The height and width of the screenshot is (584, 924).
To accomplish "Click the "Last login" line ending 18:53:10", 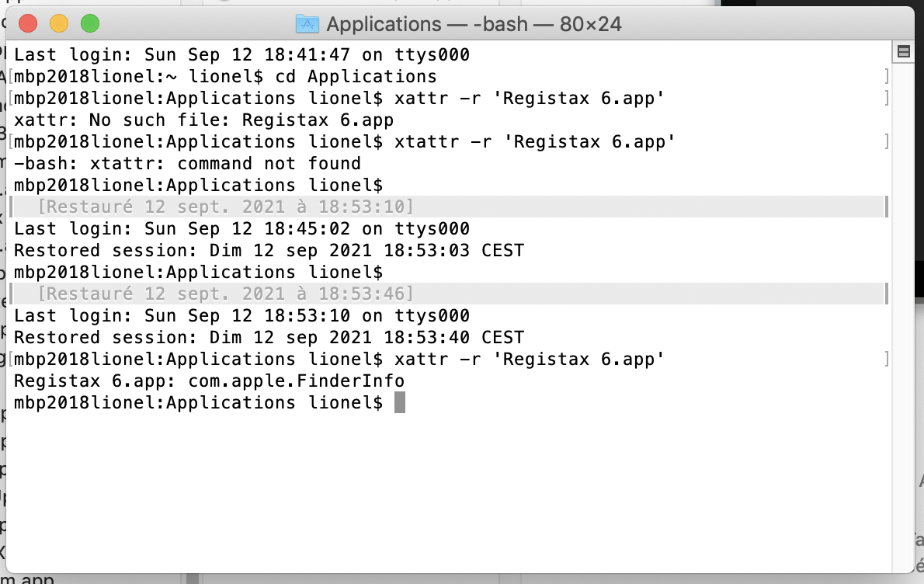I will tap(241, 316).
